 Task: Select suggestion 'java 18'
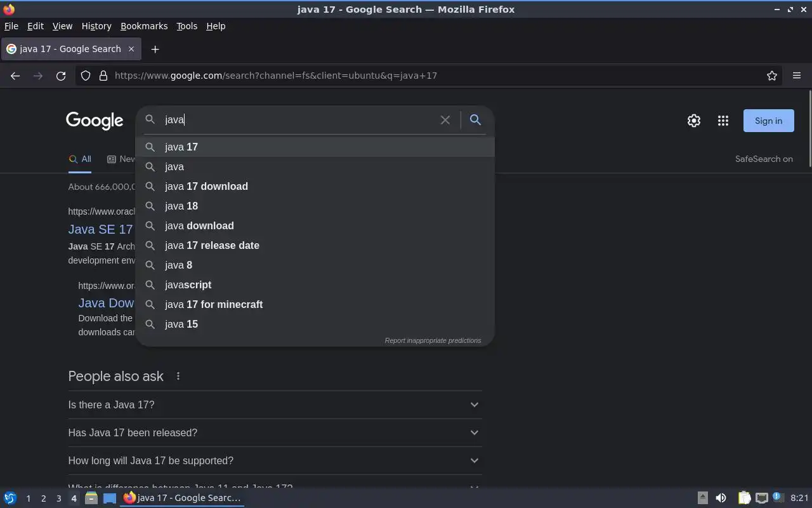[315, 206]
